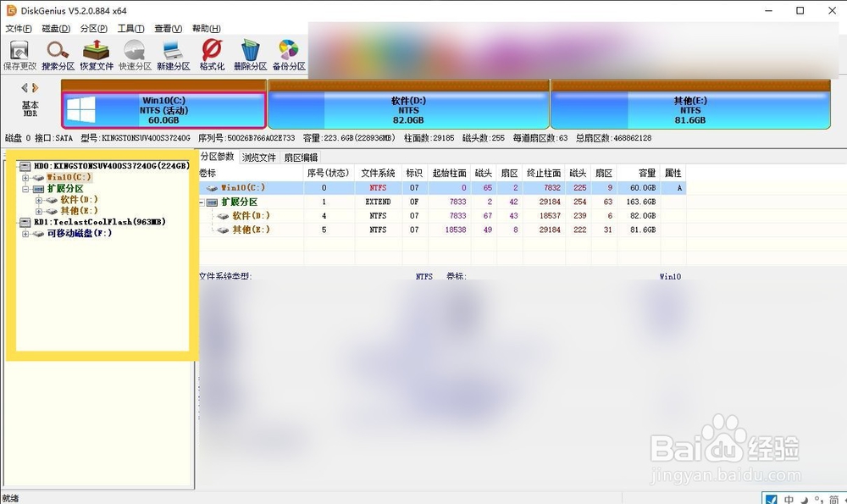Click 软件(D:) row in partition table
Viewport: 847px width, 504px height.
(x=442, y=215)
